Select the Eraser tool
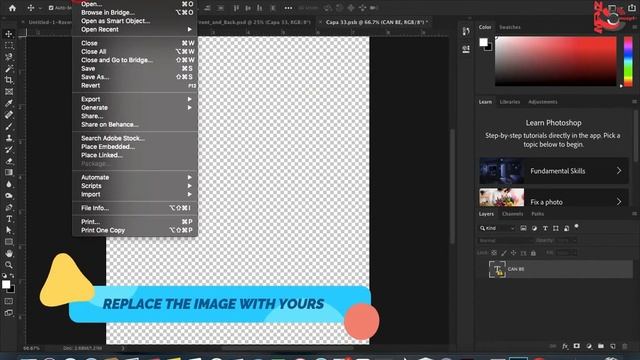Screen dimensions: 640x360 pos(9,161)
